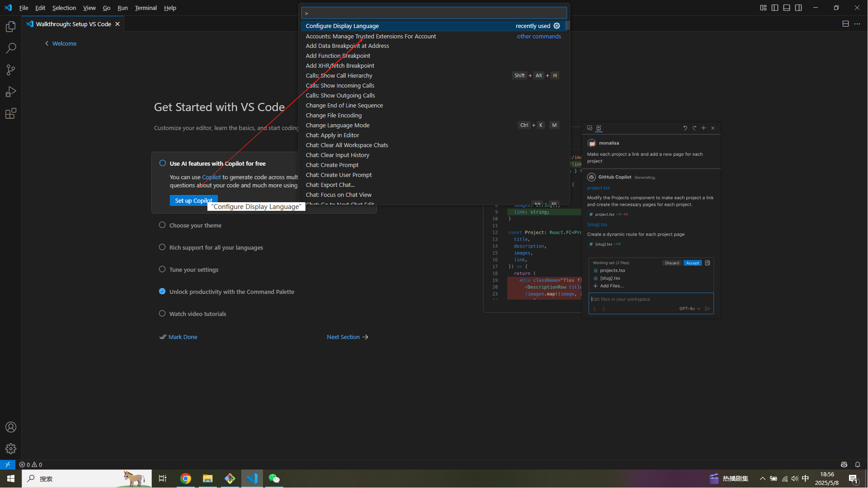Viewport: 868px width, 488px height.
Task: Click gear icon beside Configure Display Language
Action: (x=557, y=26)
